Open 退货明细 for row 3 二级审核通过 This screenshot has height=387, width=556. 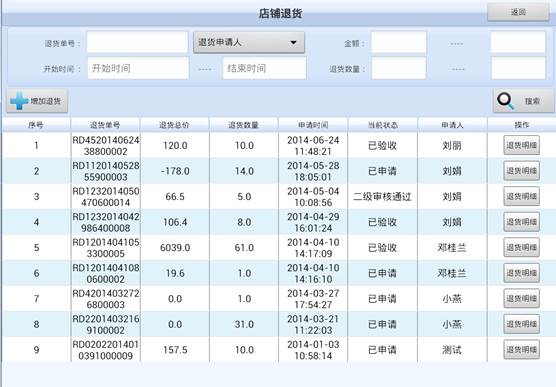pos(522,196)
